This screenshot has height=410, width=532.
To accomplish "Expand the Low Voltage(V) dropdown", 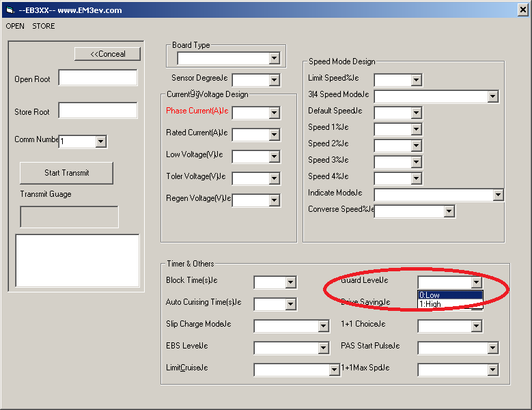I will (x=274, y=157).
